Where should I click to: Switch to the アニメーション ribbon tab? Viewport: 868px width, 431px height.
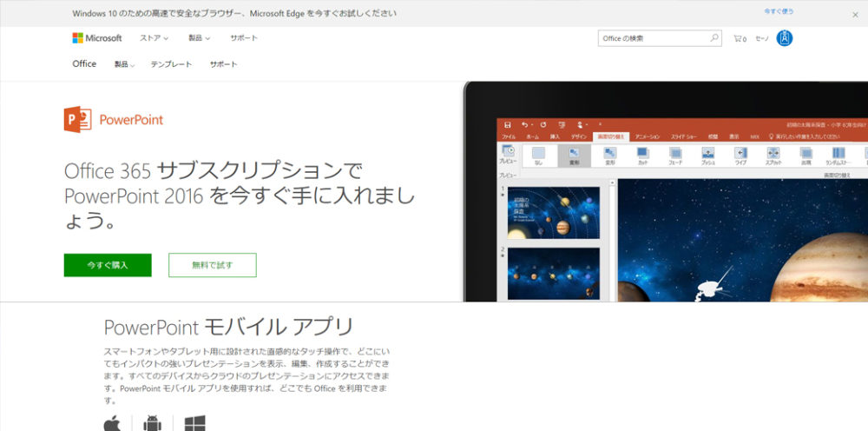point(648,136)
